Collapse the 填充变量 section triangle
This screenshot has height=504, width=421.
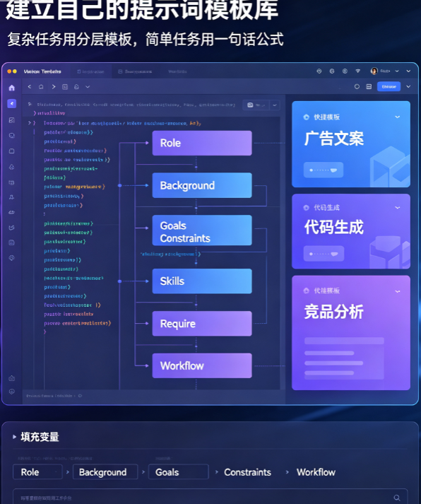tap(14, 437)
